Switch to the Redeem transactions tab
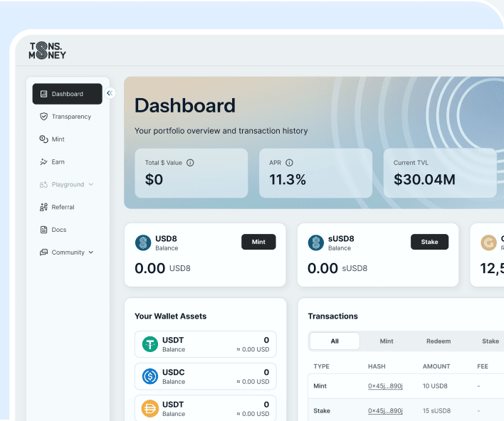Screen dimensions: 504x421 439,341
